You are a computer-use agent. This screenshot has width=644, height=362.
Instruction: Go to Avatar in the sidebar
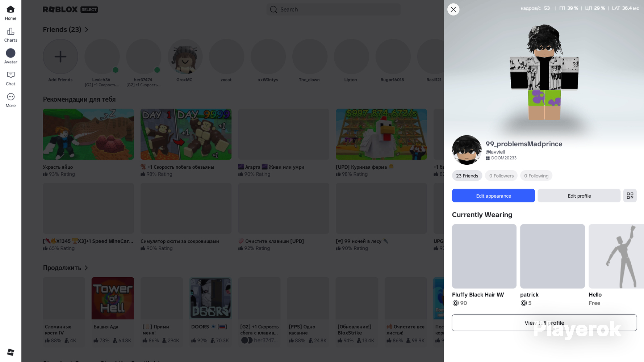click(x=11, y=56)
